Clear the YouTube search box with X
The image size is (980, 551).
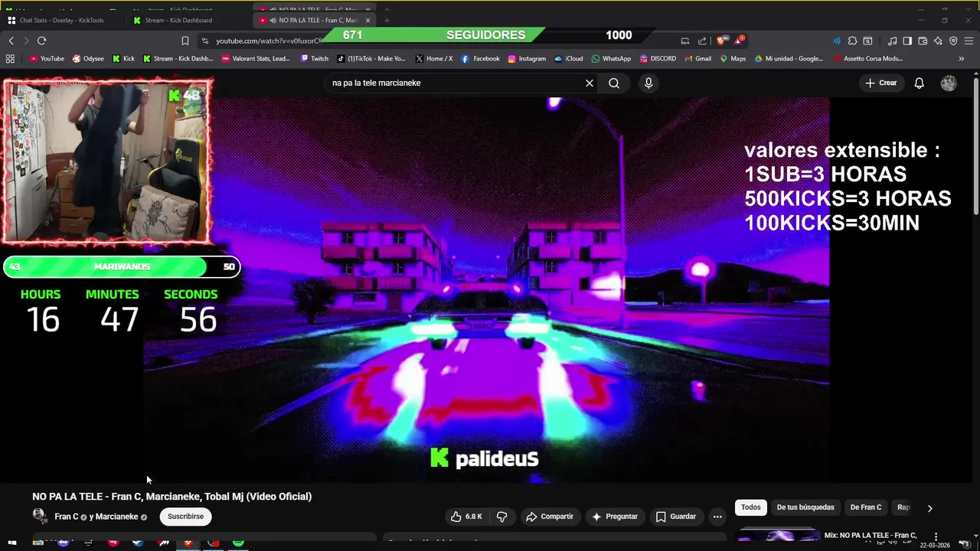[590, 83]
